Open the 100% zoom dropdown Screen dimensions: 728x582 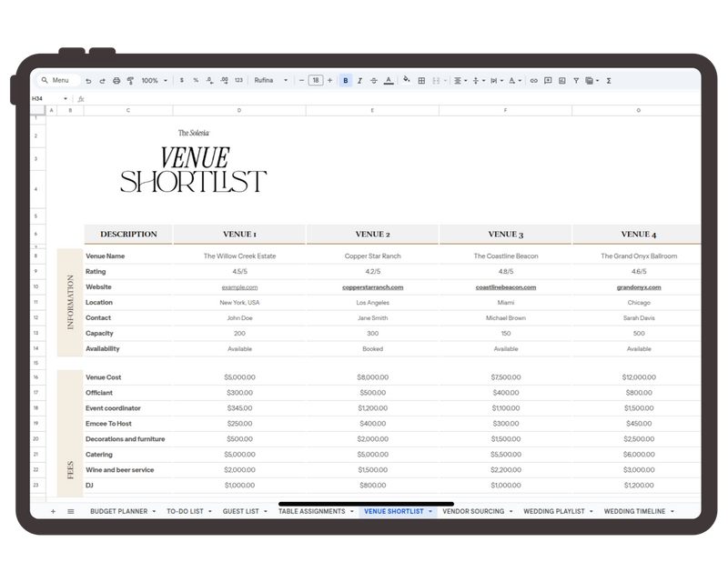[154, 80]
